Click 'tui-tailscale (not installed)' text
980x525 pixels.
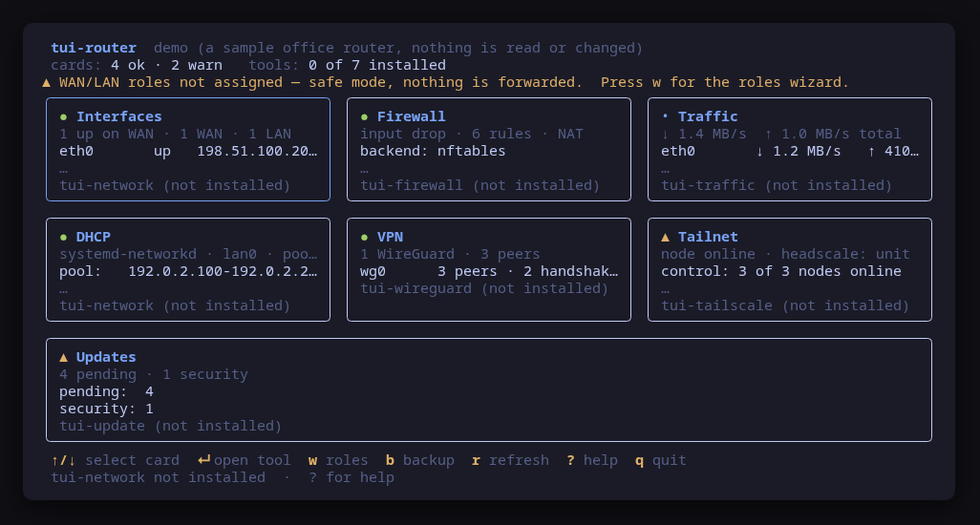(785, 305)
